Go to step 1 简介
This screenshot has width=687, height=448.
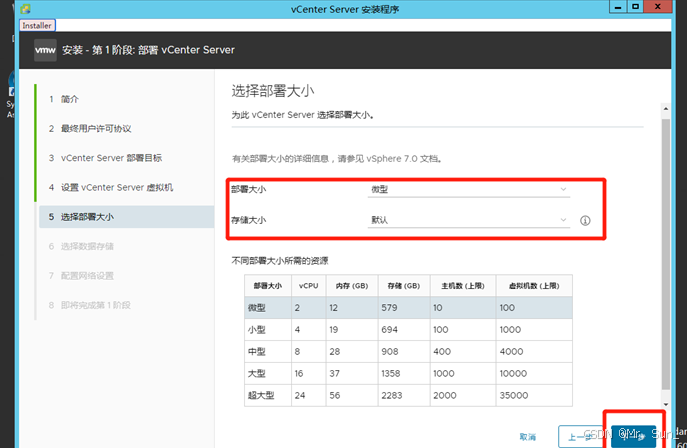coord(64,99)
